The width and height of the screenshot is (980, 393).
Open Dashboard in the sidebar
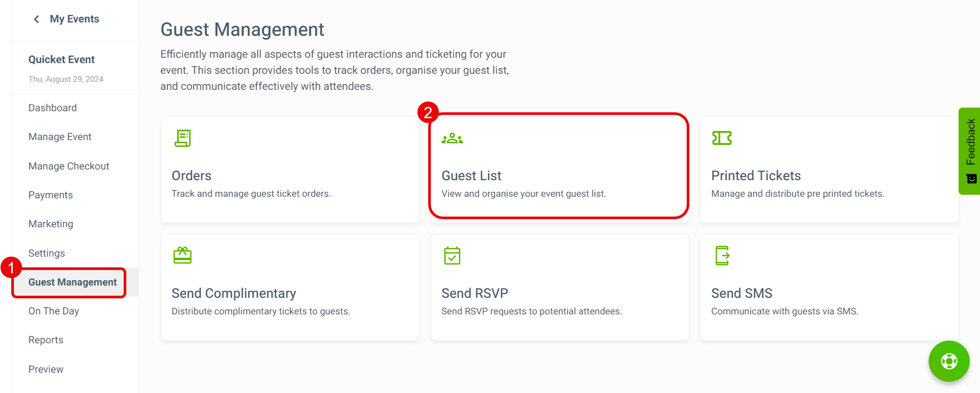(x=52, y=108)
